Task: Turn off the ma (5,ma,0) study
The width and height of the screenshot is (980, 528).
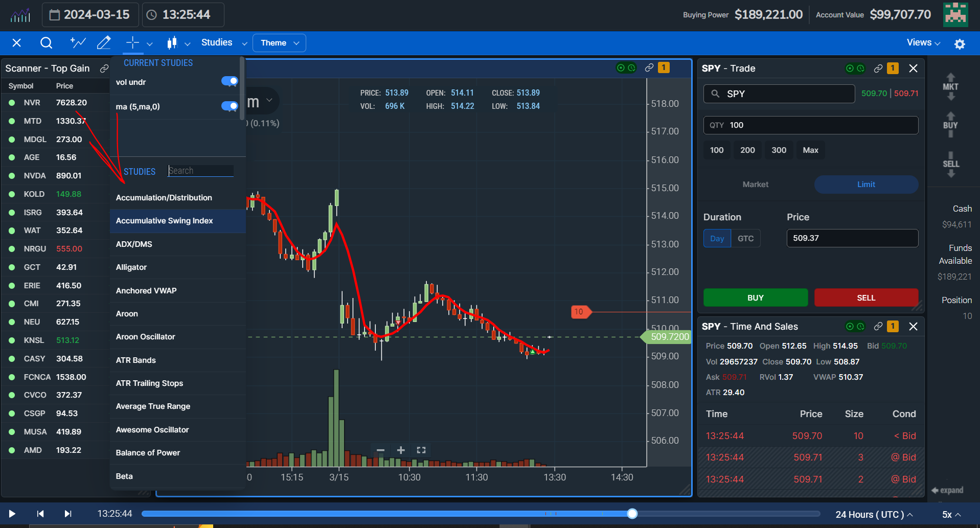Action: [229, 106]
